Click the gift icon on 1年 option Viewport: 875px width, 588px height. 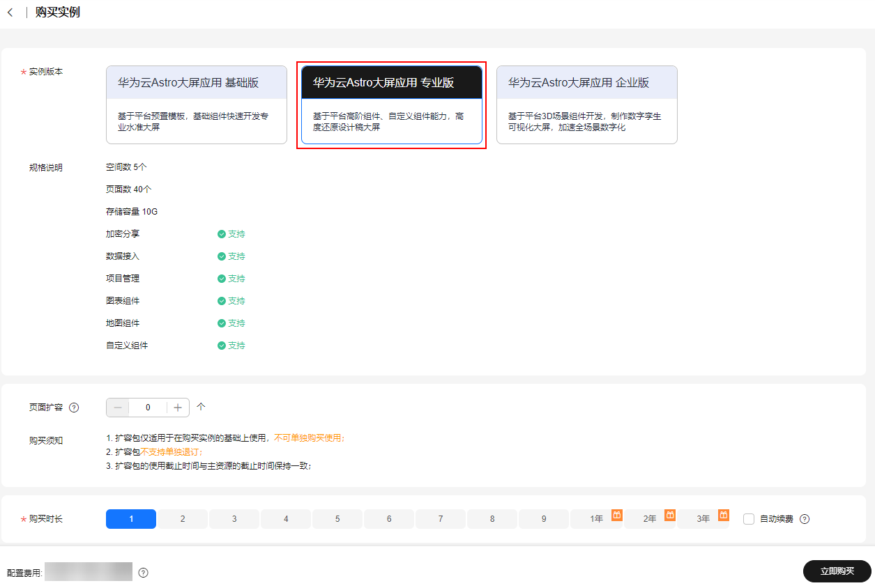pyautogui.click(x=616, y=515)
